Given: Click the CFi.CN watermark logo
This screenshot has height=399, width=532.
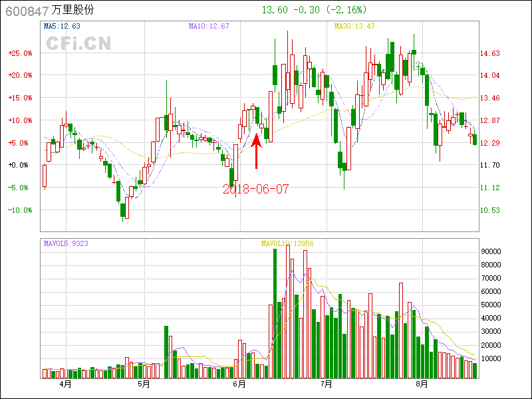Looking at the screenshot, I should [x=78, y=44].
